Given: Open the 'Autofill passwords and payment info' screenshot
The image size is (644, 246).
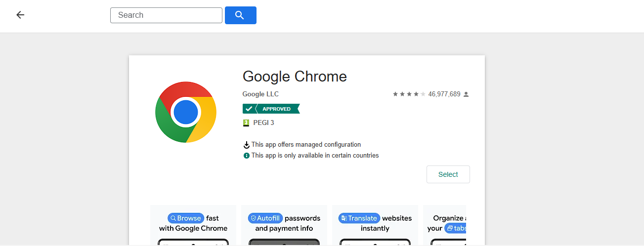Looking at the screenshot, I should click(x=284, y=225).
